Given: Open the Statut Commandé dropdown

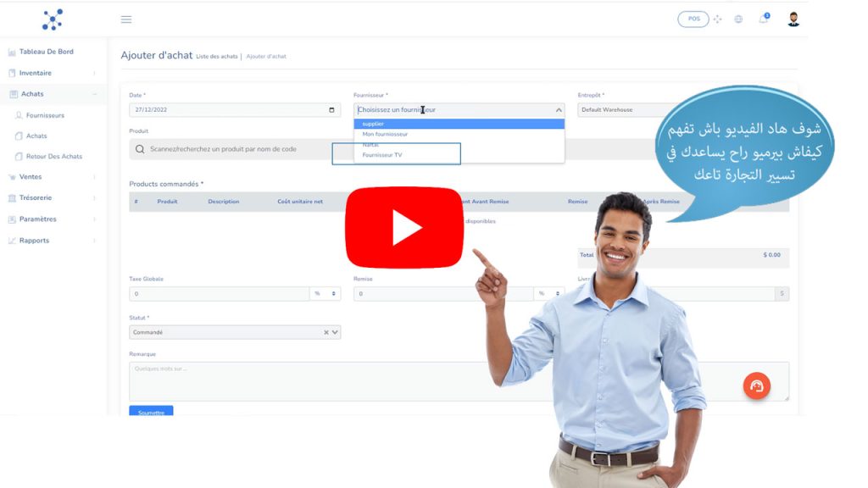Looking at the screenshot, I should [235, 333].
